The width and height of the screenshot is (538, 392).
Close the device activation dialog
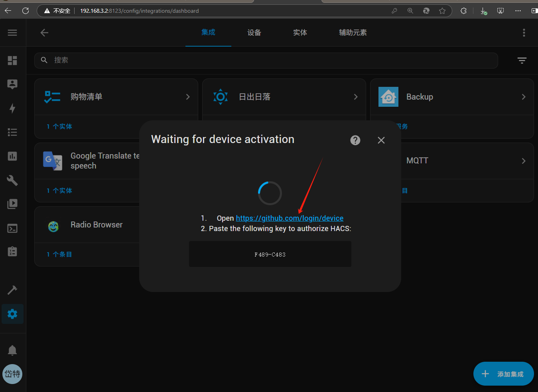(381, 140)
